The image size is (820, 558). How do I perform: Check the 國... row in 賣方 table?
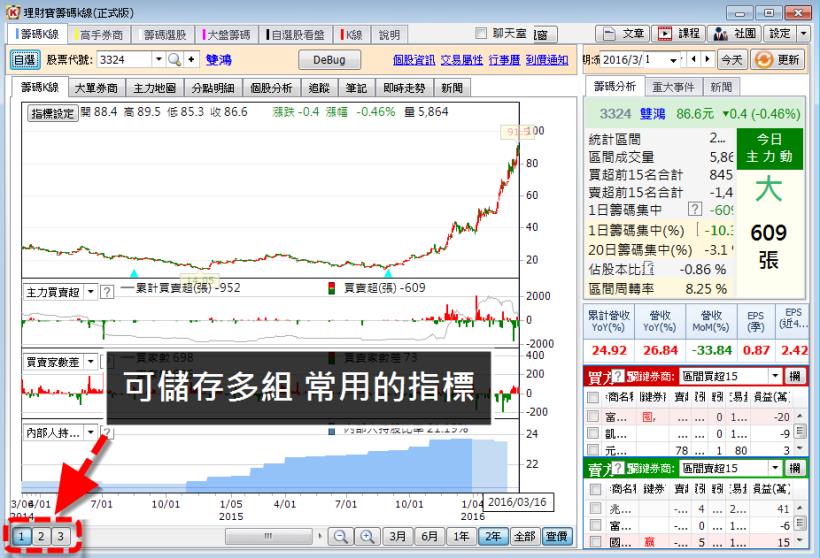(x=596, y=541)
